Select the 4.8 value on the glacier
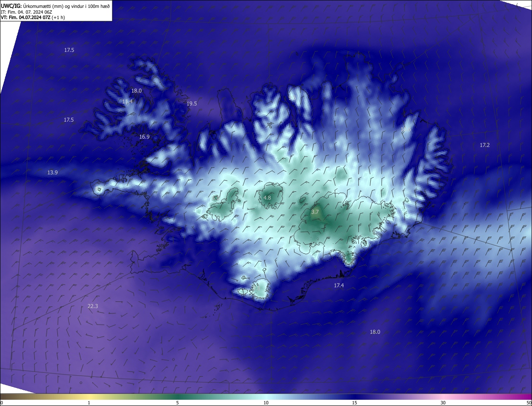Viewport: 532px width, 406px height. [x=267, y=198]
